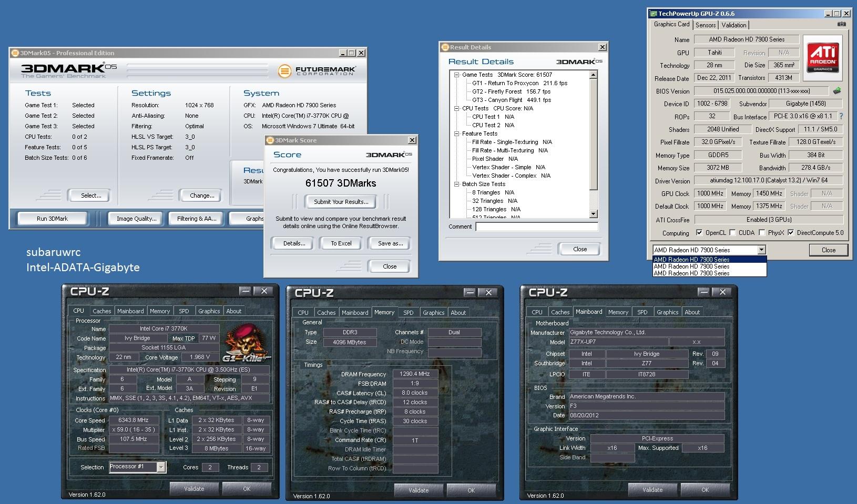Click the Bus Interface question mark icon
Image resolution: width=857 pixels, height=504 pixels.
click(841, 116)
